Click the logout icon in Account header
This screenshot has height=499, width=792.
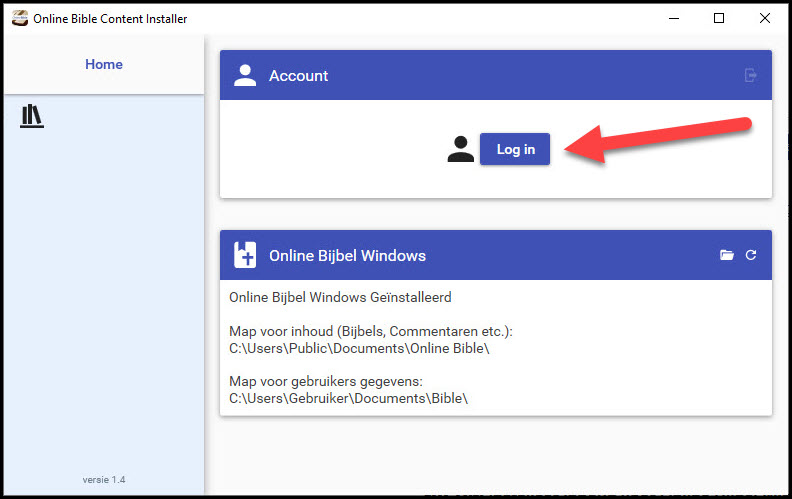[751, 75]
